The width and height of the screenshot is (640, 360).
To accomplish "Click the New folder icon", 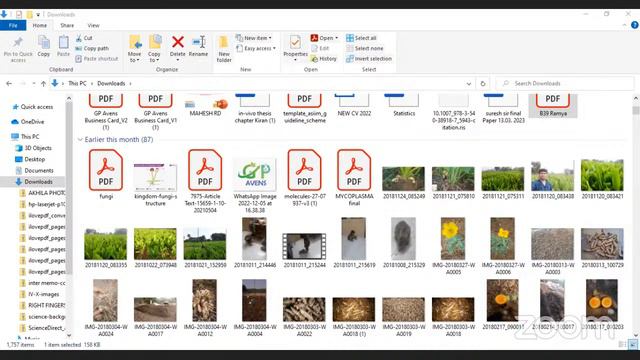I will 224,42.
